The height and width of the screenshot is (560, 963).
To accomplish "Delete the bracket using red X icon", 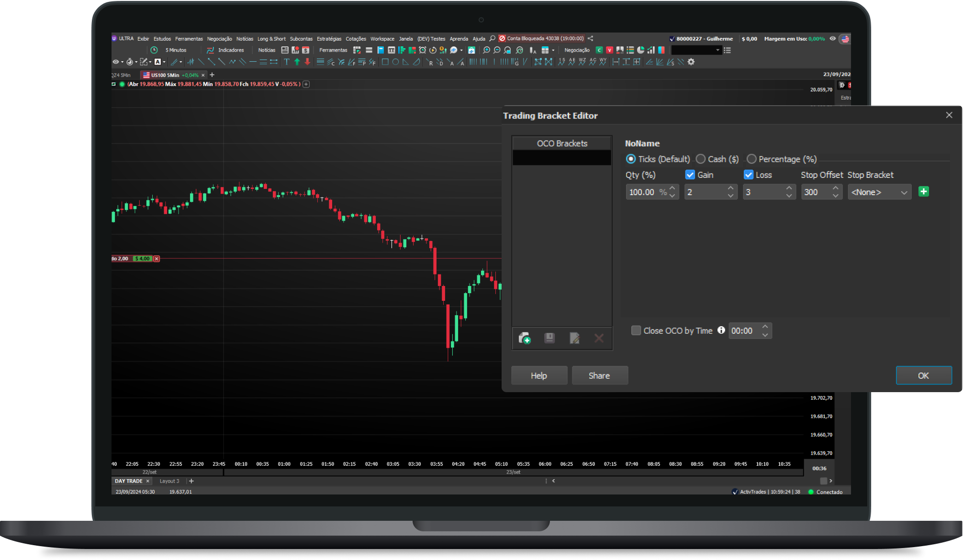I will [599, 339].
